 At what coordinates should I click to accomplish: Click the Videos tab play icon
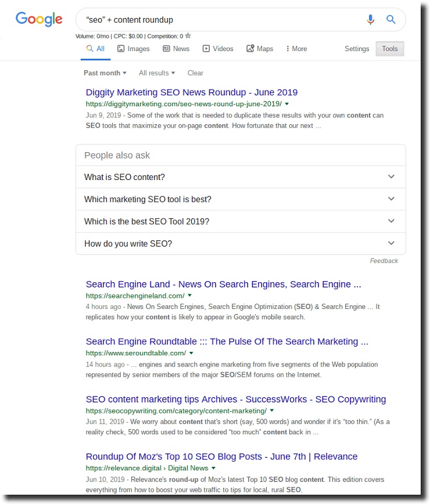coord(206,49)
